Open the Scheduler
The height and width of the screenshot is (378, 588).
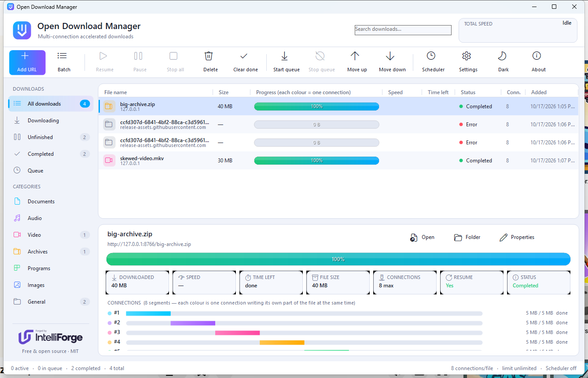click(x=433, y=62)
